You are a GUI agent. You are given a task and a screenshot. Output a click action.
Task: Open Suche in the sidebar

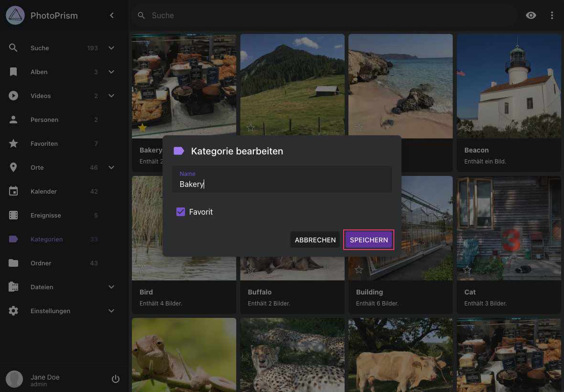tap(40, 48)
